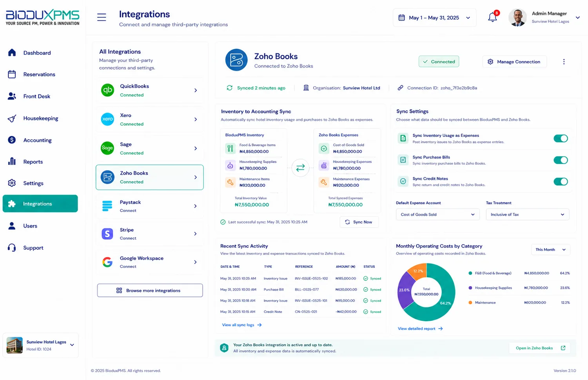Click the Food & Beverage Items cutlery icon

point(230,148)
